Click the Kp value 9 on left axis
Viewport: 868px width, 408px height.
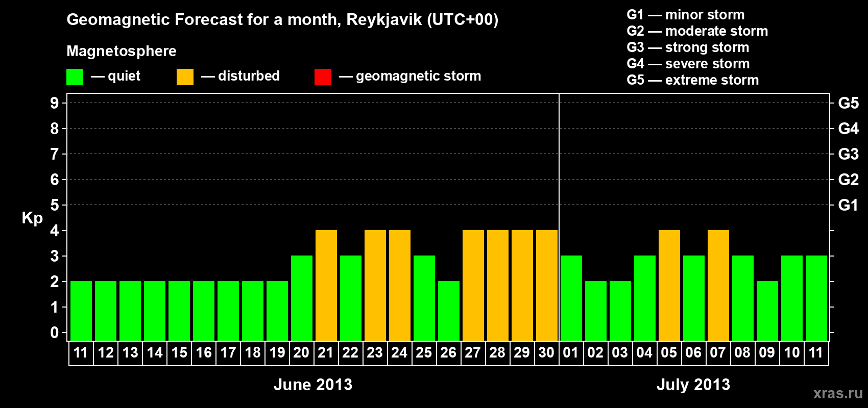point(55,103)
